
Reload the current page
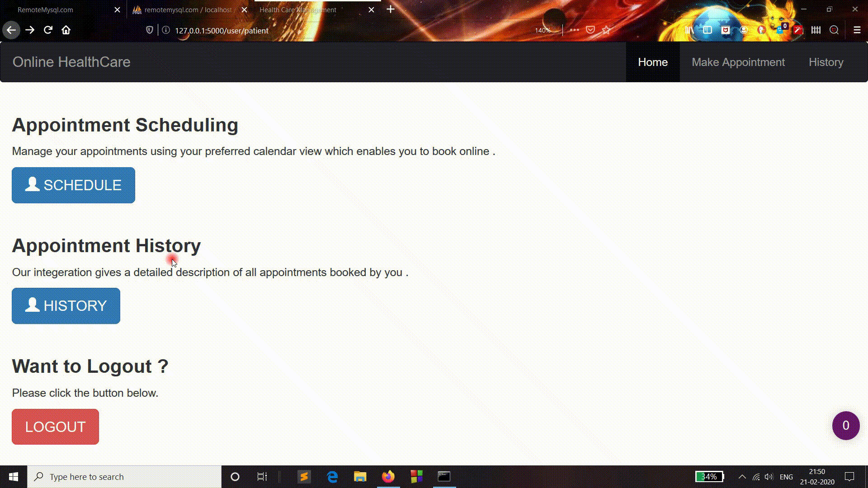click(48, 30)
